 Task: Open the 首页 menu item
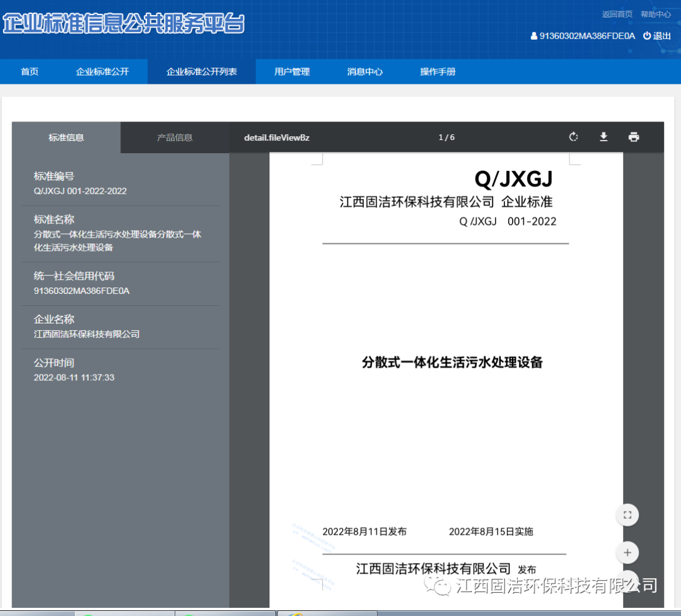[30, 72]
